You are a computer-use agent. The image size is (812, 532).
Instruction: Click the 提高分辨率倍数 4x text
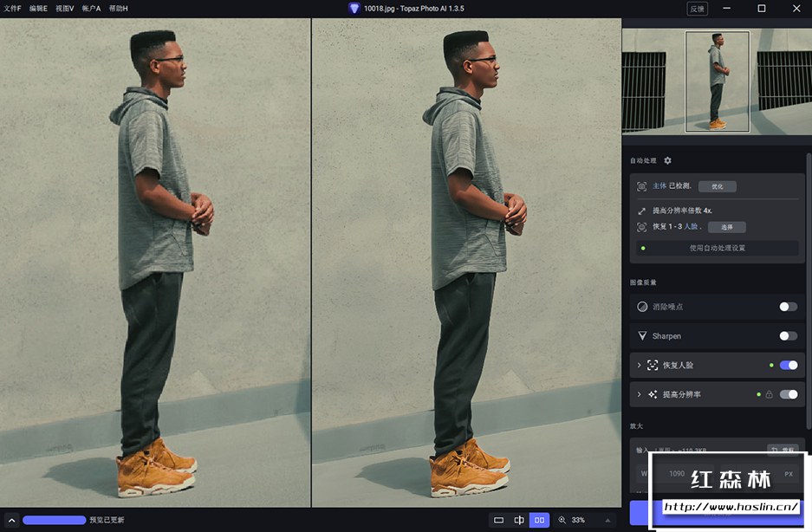coord(683,211)
